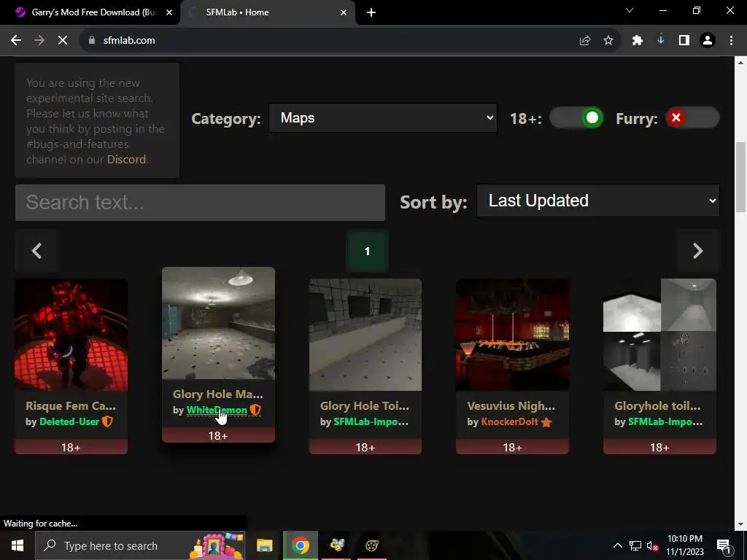The image size is (747, 560).
Task: Close the SFMLab Home tab
Action: click(x=344, y=12)
